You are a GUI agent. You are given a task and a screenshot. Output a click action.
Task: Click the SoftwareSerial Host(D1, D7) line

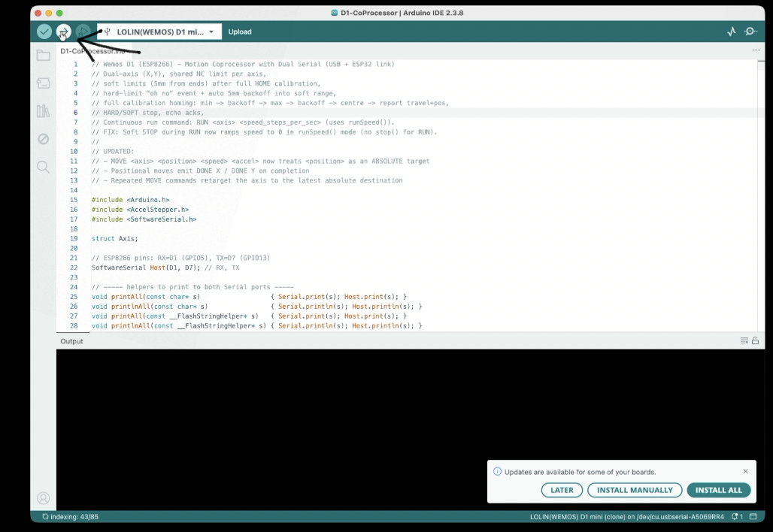165,268
